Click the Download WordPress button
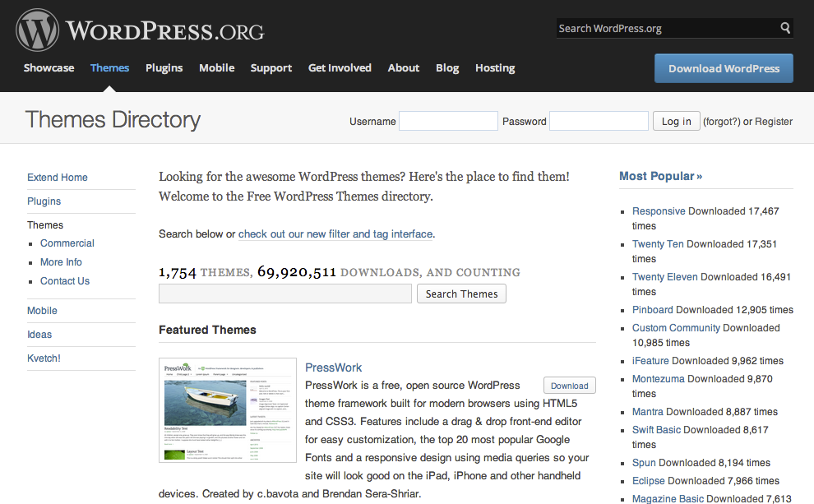Screen dimensions: 814x504 [724, 68]
